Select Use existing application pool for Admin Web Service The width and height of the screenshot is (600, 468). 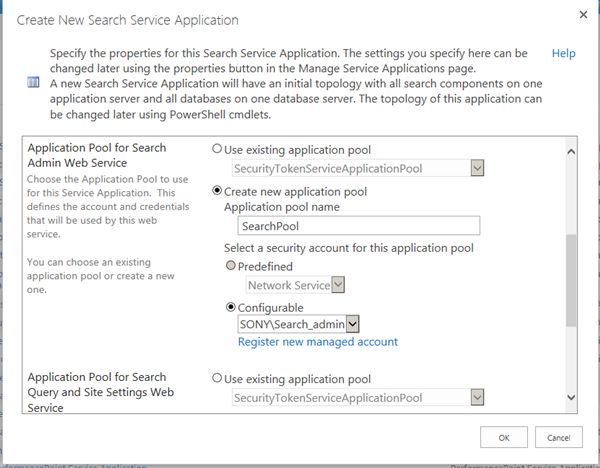[217, 148]
